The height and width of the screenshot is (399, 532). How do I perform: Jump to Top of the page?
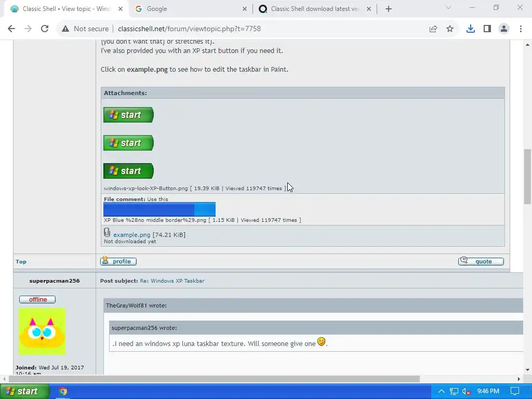tap(21, 262)
